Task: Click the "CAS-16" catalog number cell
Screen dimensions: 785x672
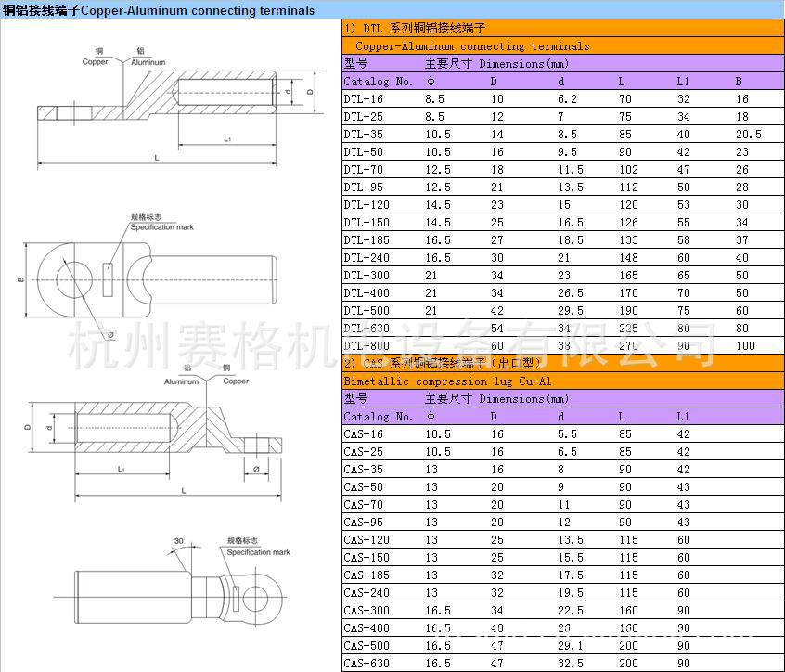Action: tap(363, 434)
